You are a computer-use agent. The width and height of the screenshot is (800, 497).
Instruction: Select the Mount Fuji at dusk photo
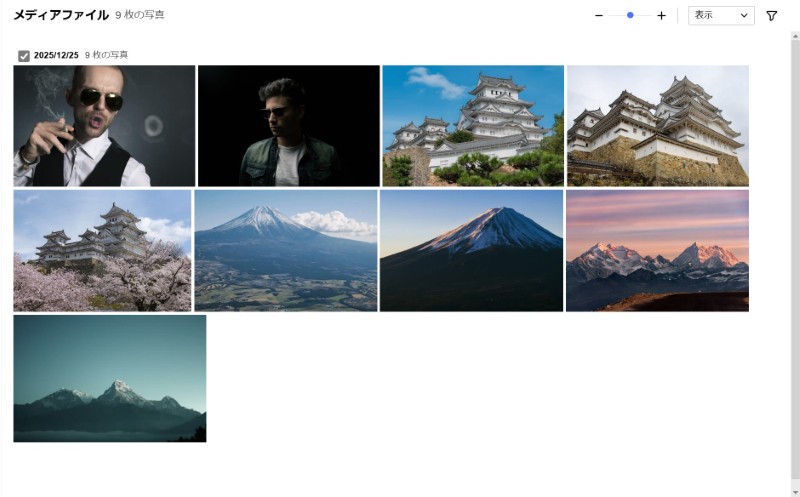[x=471, y=251]
